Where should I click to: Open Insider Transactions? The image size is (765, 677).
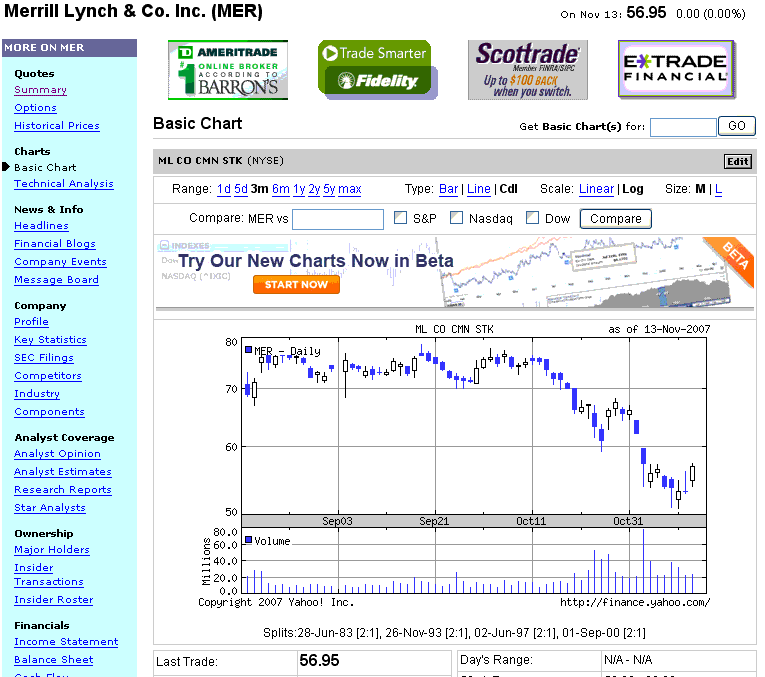point(49,575)
